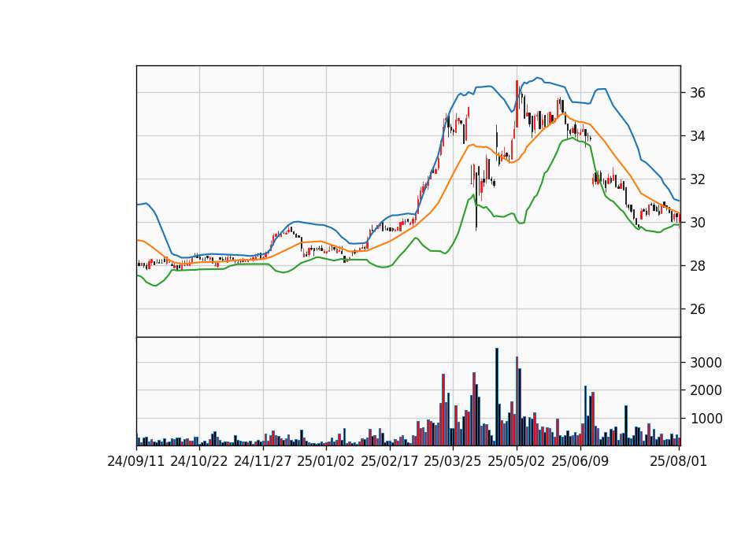Click the 25/01/02 date label
The height and width of the screenshot is (543, 756).
326,462
